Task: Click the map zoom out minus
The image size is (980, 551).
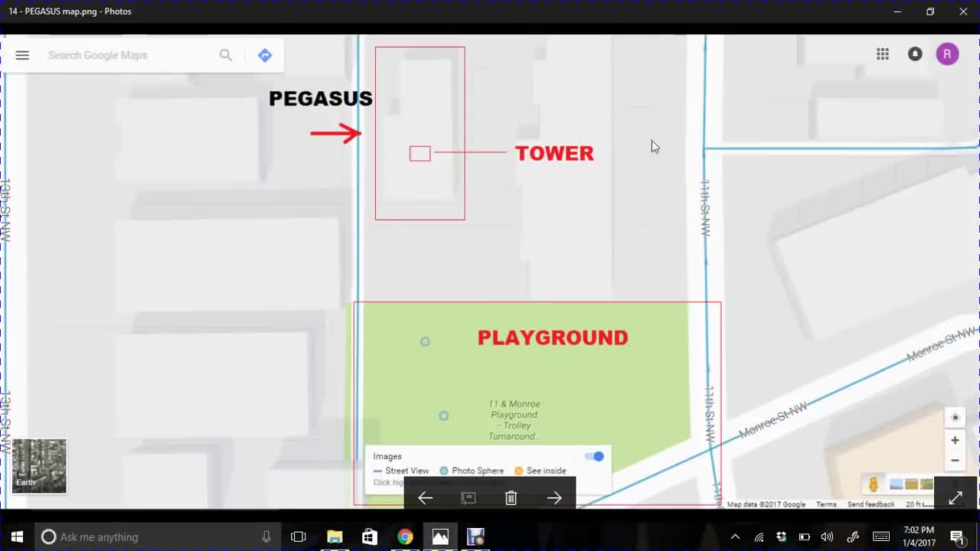Action: click(x=955, y=460)
